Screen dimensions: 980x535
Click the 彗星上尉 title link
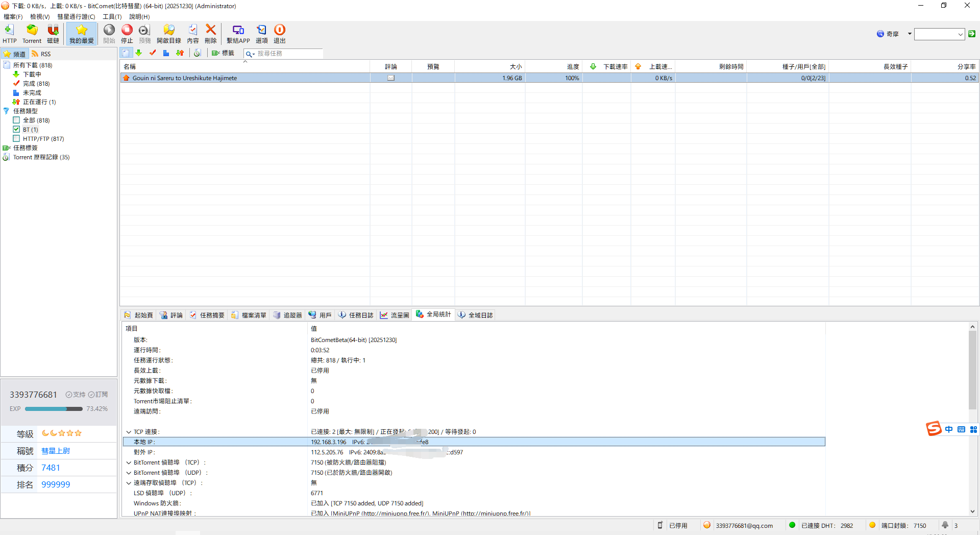pyautogui.click(x=56, y=451)
